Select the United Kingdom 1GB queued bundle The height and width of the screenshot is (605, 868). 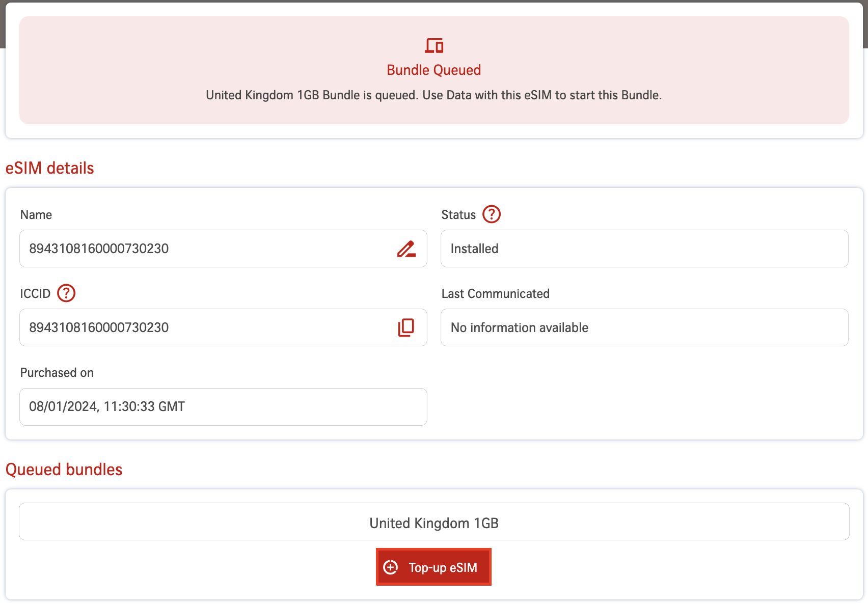coord(434,522)
